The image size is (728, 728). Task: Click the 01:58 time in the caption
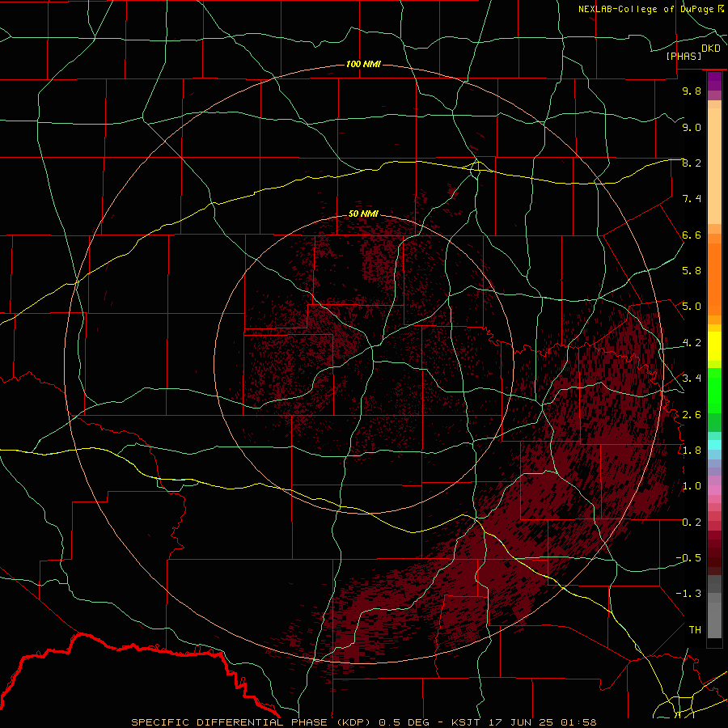[578, 722]
